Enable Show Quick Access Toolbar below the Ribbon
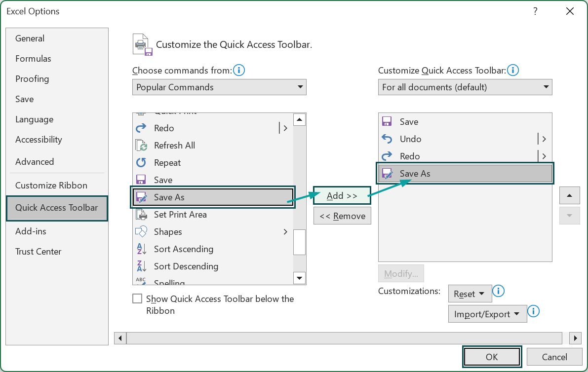The height and width of the screenshot is (372, 588). click(x=138, y=298)
